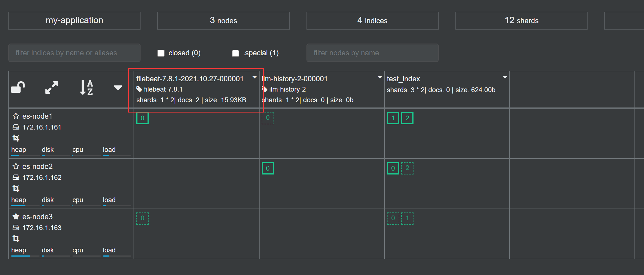Click the es-node1 node name
The width and height of the screenshot is (644, 275).
tap(37, 116)
